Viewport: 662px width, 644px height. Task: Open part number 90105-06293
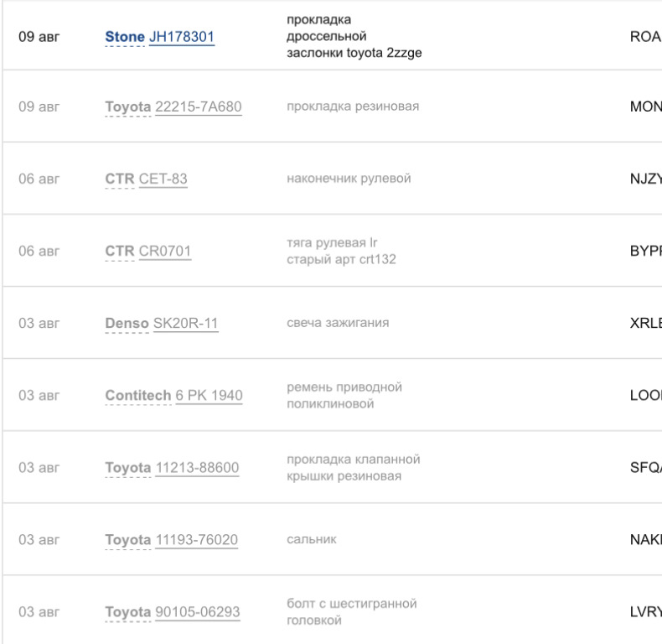click(199, 611)
